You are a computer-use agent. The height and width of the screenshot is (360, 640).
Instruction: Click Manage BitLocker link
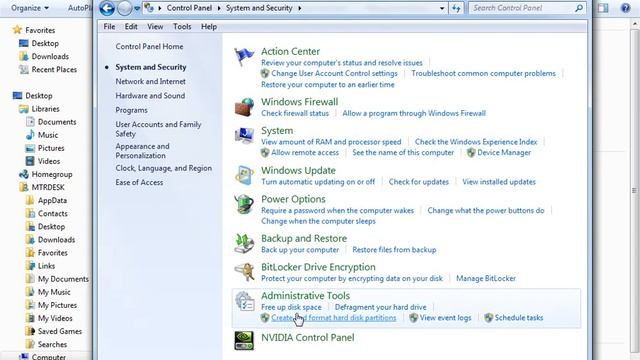click(x=486, y=278)
